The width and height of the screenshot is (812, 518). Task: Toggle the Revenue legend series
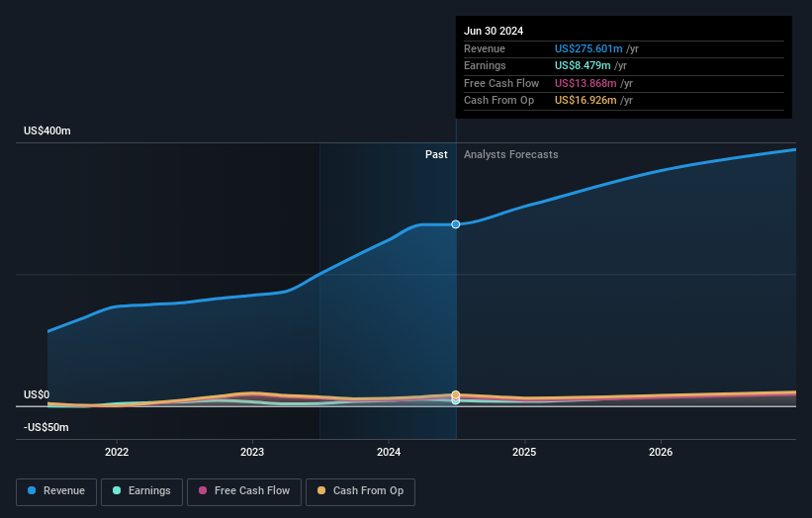pyautogui.click(x=56, y=491)
